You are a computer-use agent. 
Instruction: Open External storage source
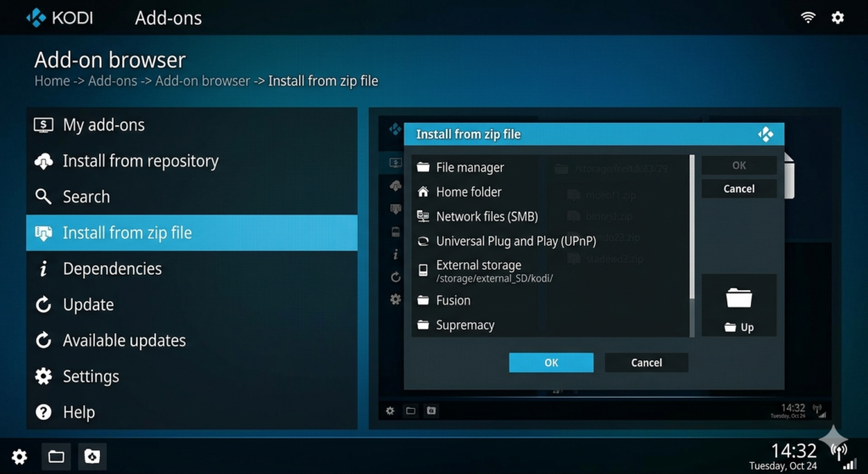551,270
